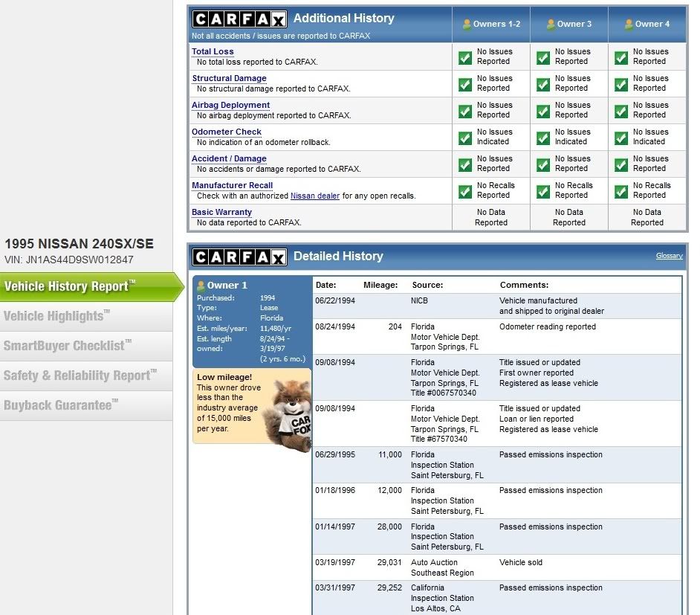The height and width of the screenshot is (615, 700).
Task: Click Basic Warranty No Data Reported for Owner 4
Action: pos(647,217)
